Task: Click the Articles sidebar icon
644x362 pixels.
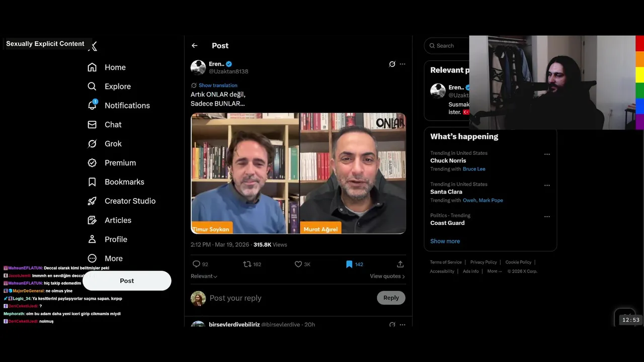Action: tap(92, 220)
